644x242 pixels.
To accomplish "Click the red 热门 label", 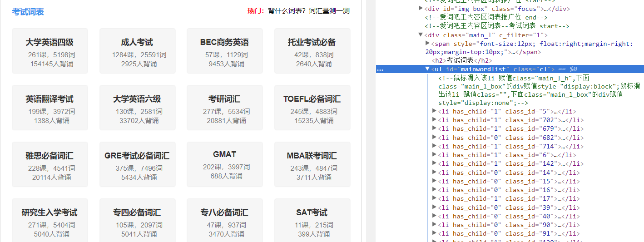I will [256, 11].
